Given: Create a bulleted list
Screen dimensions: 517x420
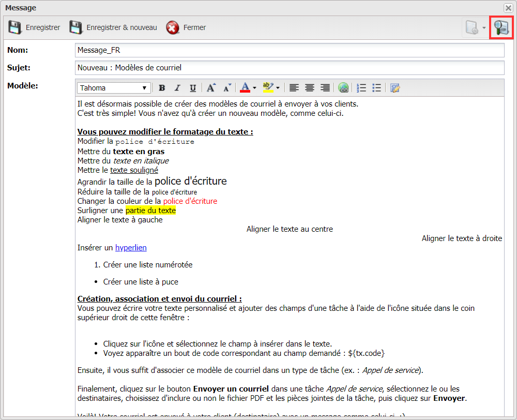Looking at the screenshot, I should point(377,88).
